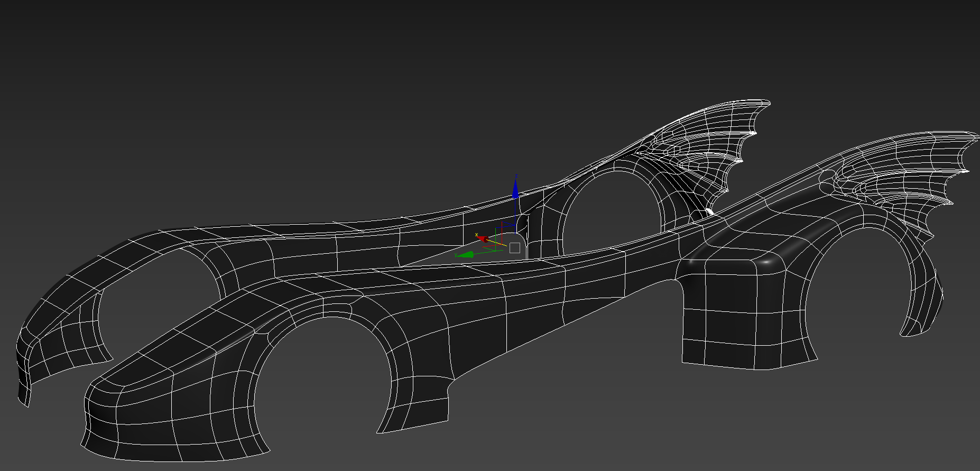Click the small gray square beside the gizmo

point(515,248)
